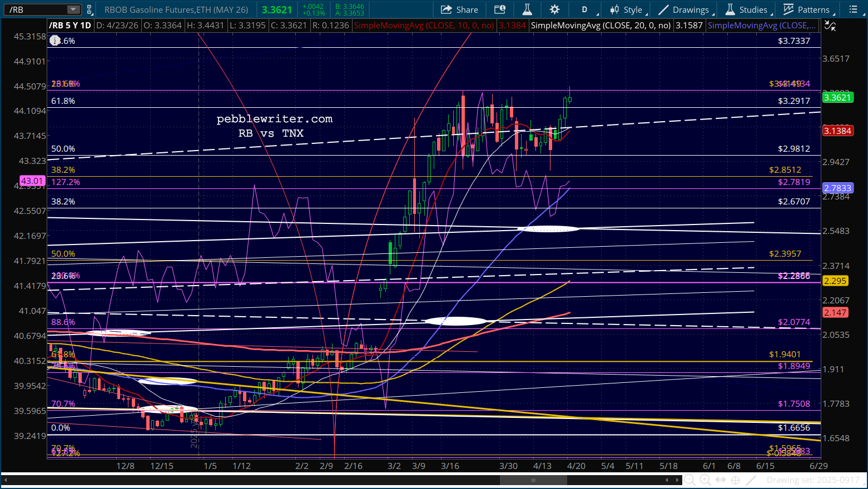Click the collapse arrows icon near price axis
This screenshot has height=489, width=868.
point(829,26)
